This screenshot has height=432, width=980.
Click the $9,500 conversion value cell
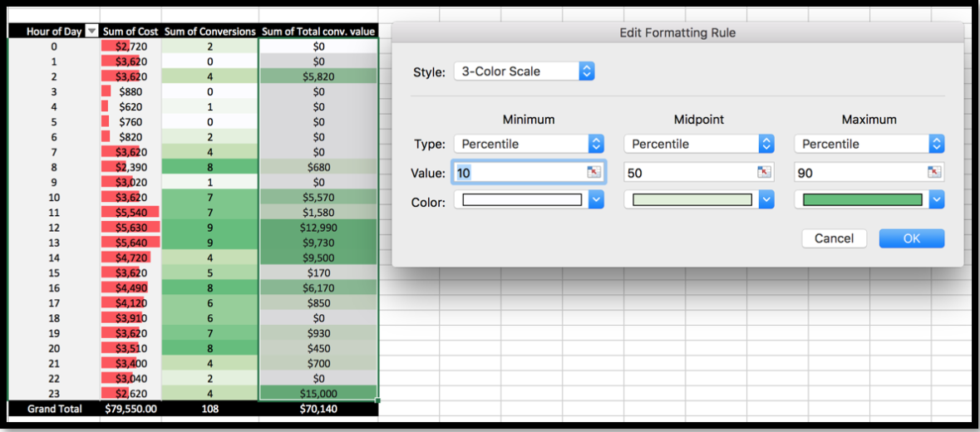tap(318, 258)
